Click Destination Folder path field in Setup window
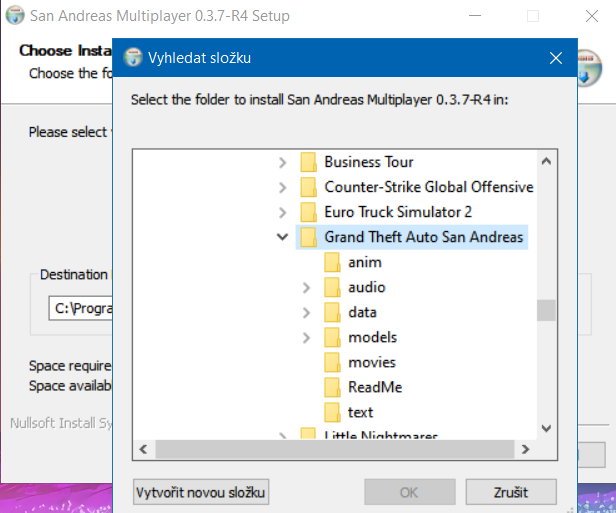616x513 pixels. pyautogui.click(x=81, y=308)
